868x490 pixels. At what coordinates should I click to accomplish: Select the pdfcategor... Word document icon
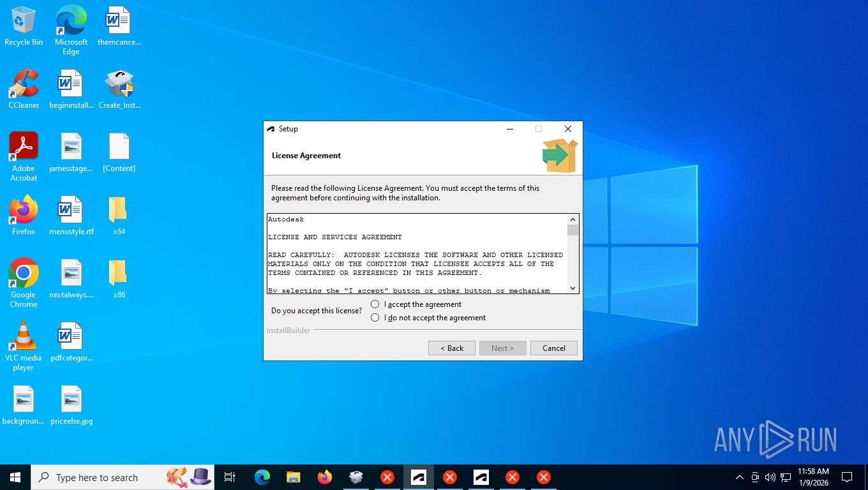tap(71, 343)
